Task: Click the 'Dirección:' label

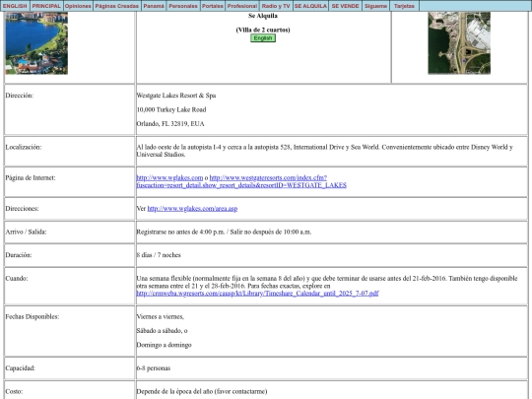Action: tap(20, 96)
